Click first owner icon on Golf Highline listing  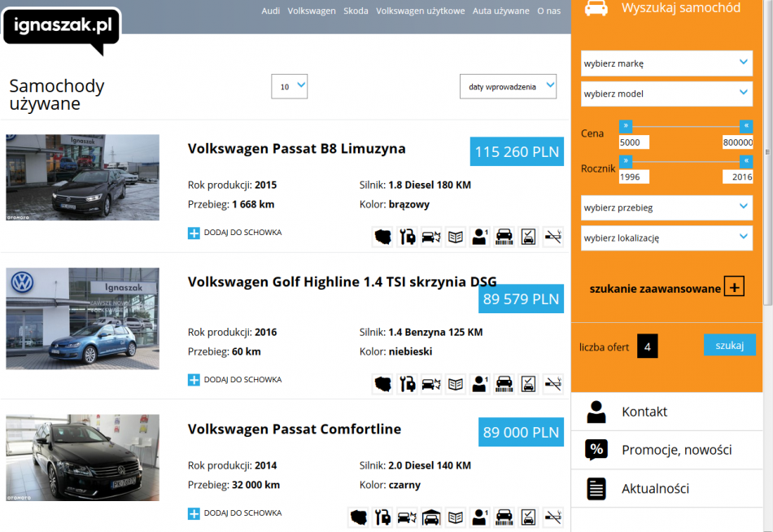point(480,384)
